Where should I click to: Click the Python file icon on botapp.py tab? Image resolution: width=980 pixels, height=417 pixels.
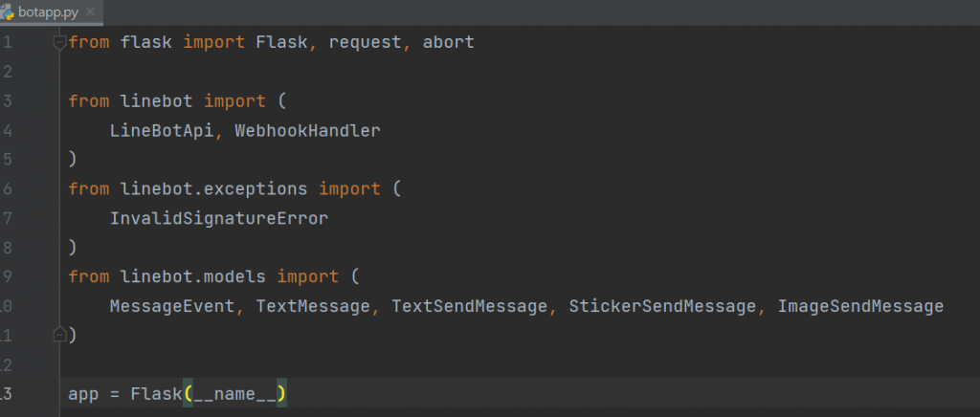click(x=9, y=12)
